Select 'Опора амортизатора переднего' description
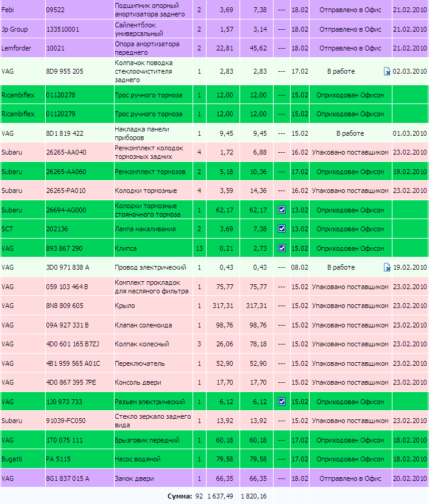The height and width of the screenshot is (504, 429). click(147, 48)
